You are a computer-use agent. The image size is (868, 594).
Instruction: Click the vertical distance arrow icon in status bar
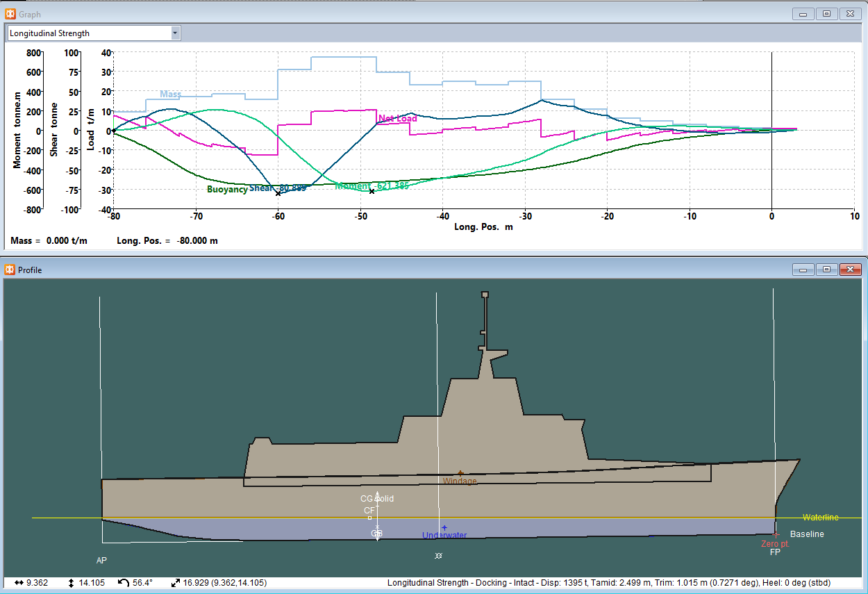pyautogui.click(x=71, y=583)
